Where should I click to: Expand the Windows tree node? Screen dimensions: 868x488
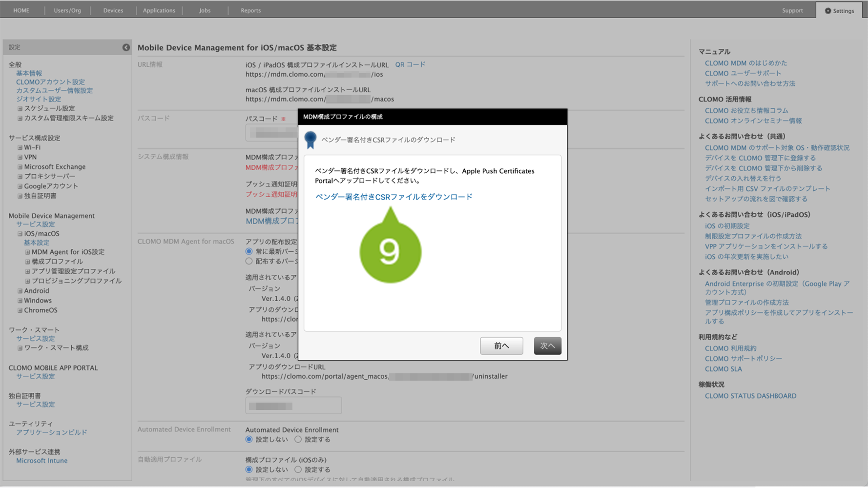click(x=20, y=301)
